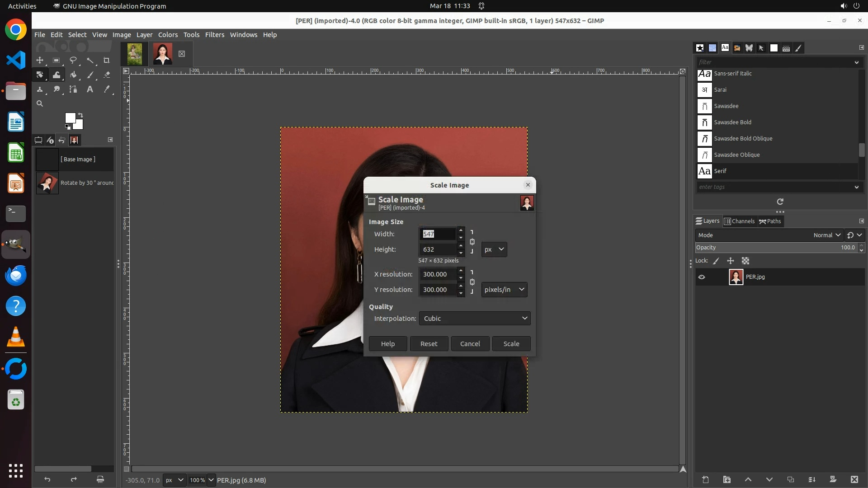Open the Interpolation Cubic dropdown
The width and height of the screenshot is (868, 488).
[x=474, y=319]
